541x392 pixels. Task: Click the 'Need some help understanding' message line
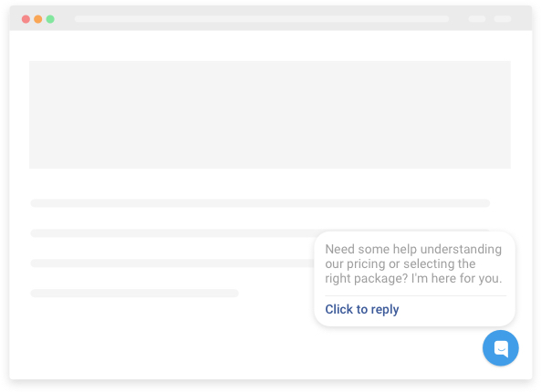pyautogui.click(x=413, y=249)
